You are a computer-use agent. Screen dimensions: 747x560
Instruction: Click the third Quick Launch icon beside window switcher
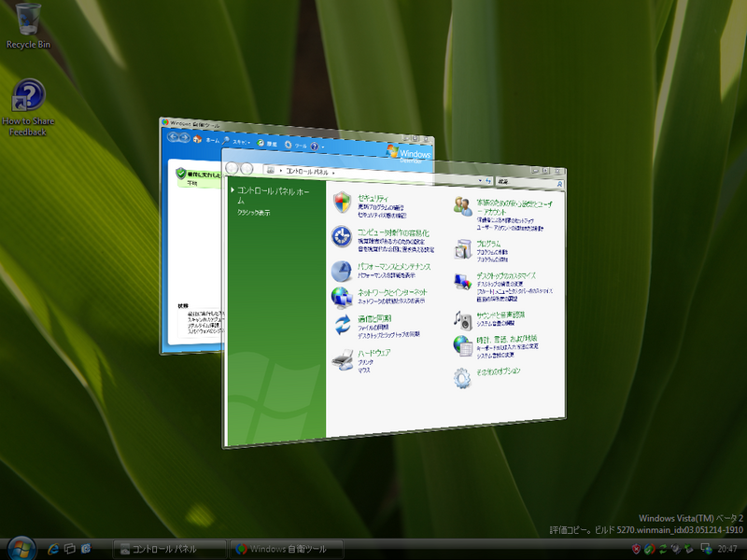coord(86,549)
